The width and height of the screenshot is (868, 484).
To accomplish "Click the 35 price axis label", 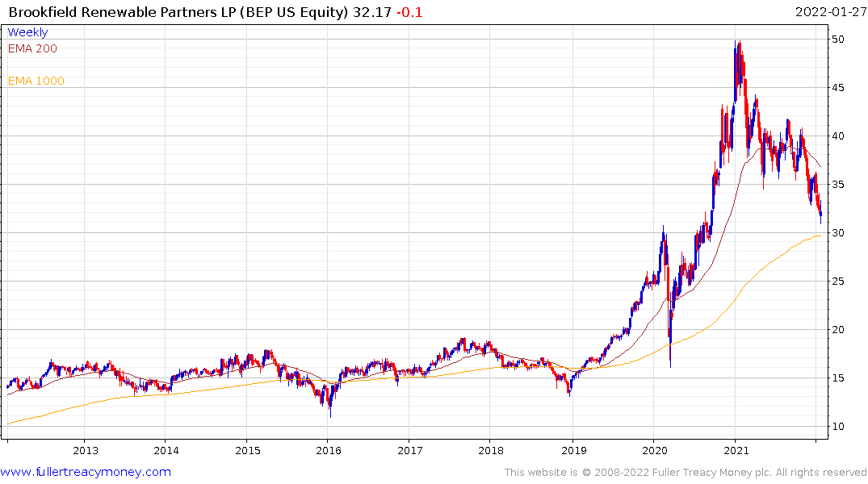I will pyautogui.click(x=837, y=184).
